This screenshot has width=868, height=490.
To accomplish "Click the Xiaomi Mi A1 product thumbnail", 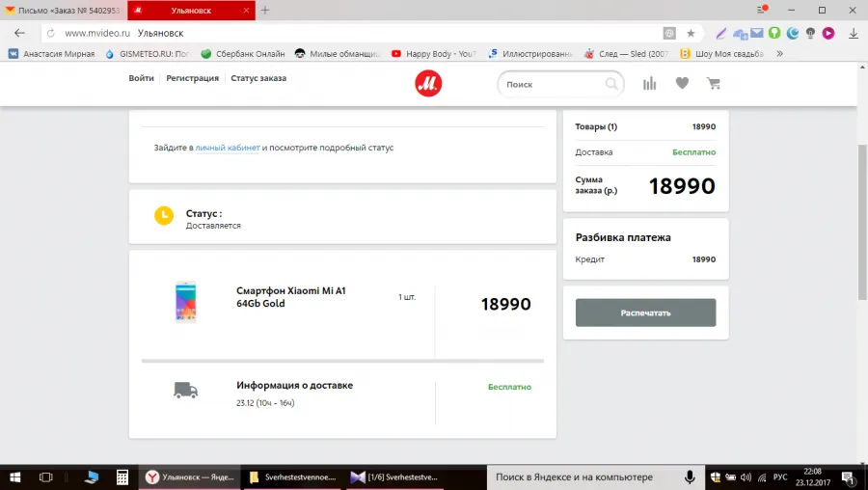I will point(185,302).
